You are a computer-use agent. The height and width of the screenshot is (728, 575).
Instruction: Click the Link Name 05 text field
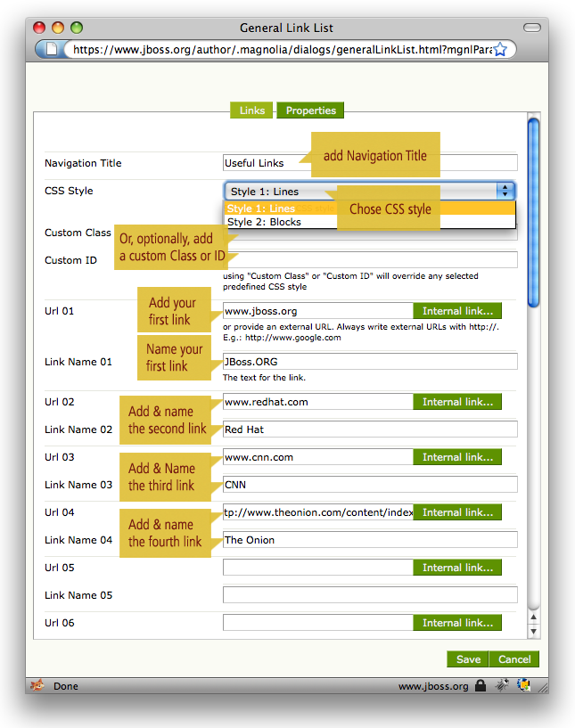point(370,595)
